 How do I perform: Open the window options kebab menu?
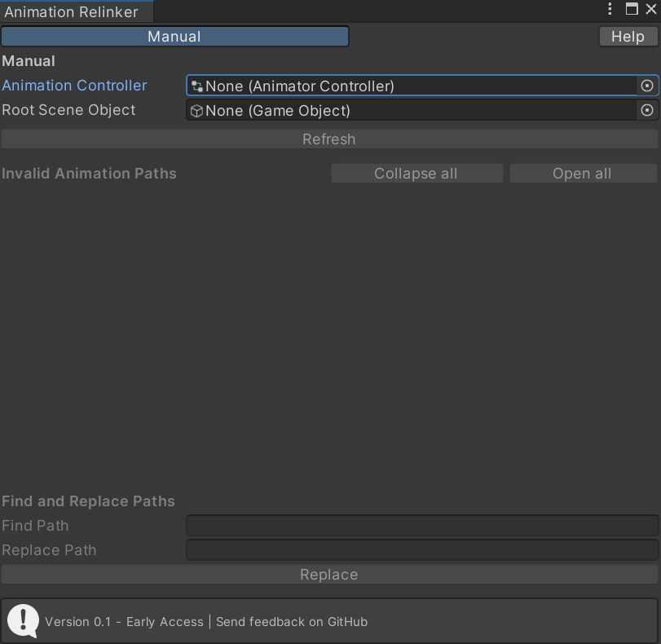click(x=610, y=9)
